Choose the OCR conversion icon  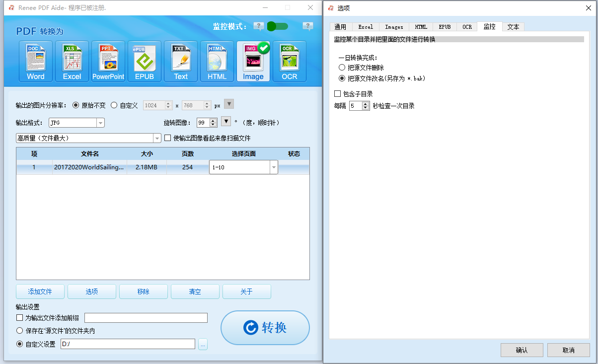coord(289,61)
